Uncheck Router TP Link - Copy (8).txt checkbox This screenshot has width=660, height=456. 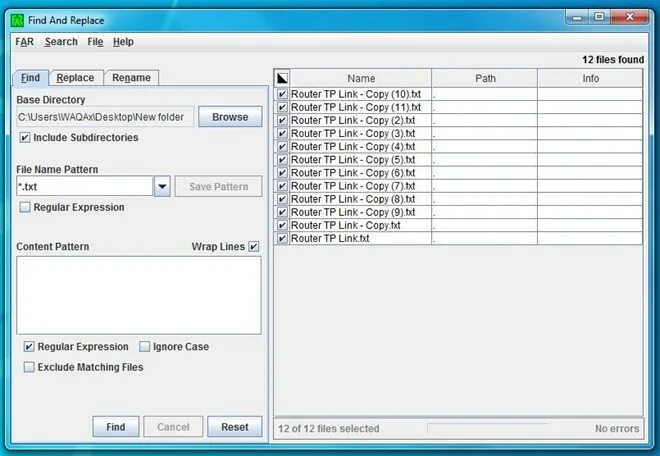[282, 199]
